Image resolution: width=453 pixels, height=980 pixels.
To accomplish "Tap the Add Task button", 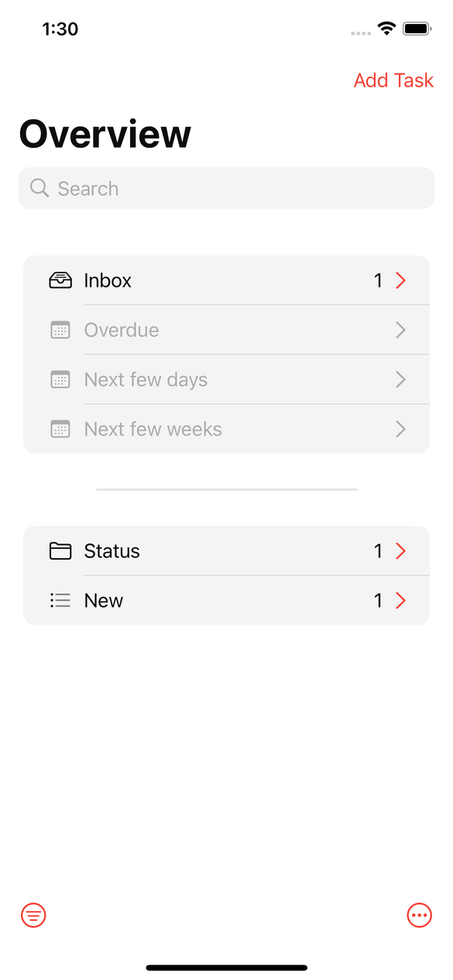I will tap(393, 81).
